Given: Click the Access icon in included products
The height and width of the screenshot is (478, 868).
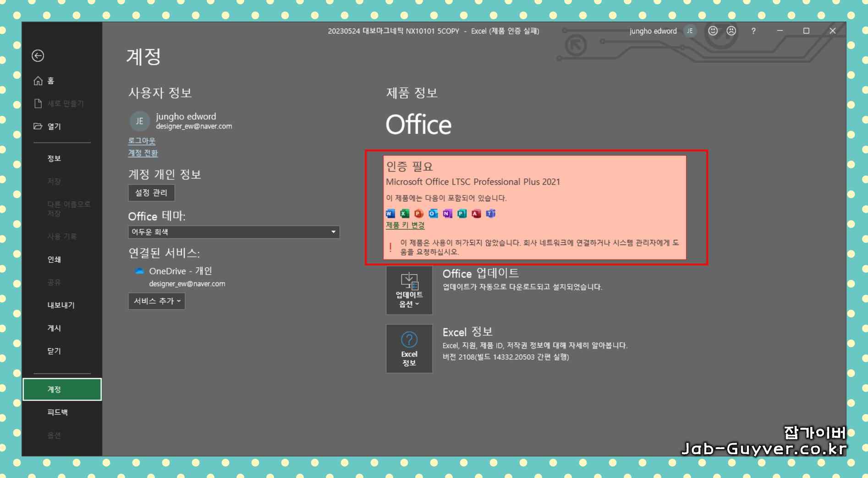Looking at the screenshot, I should point(475,213).
